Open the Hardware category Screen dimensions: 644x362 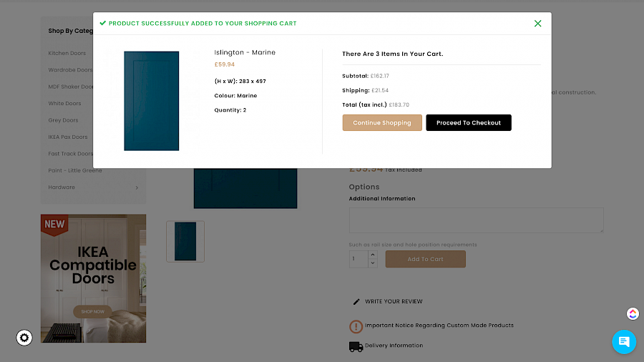pos(62,187)
